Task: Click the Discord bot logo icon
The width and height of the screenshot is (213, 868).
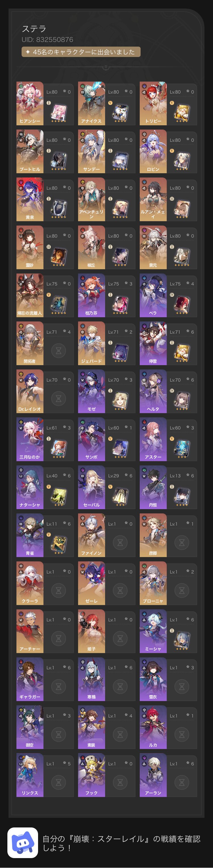Action: click(x=23, y=843)
